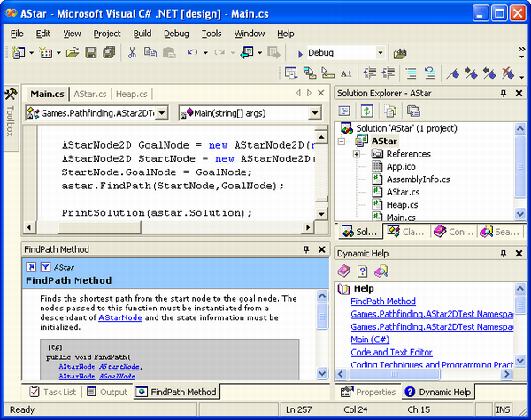This screenshot has width=531, height=420.
Task: Toggle auto-hide pin on Solution Explorer
Action: pyautogui.click(x=504, y=94)
